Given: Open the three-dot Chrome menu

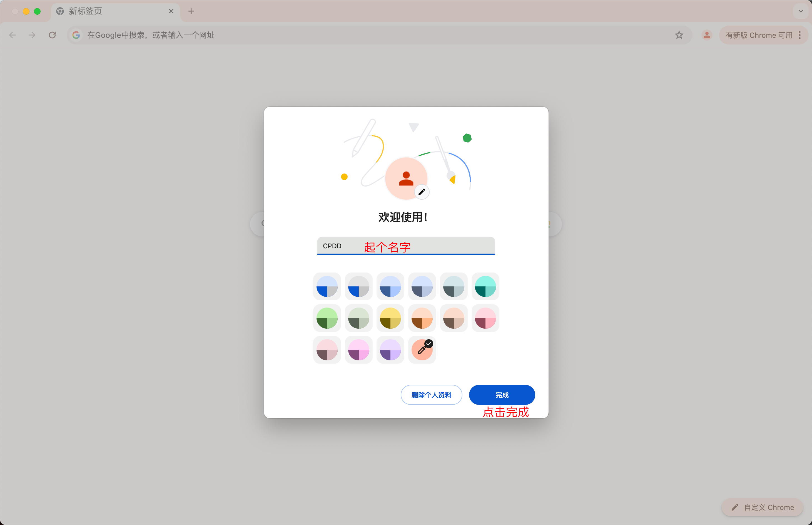Looking at the screenshot, I should click(800, 35).
